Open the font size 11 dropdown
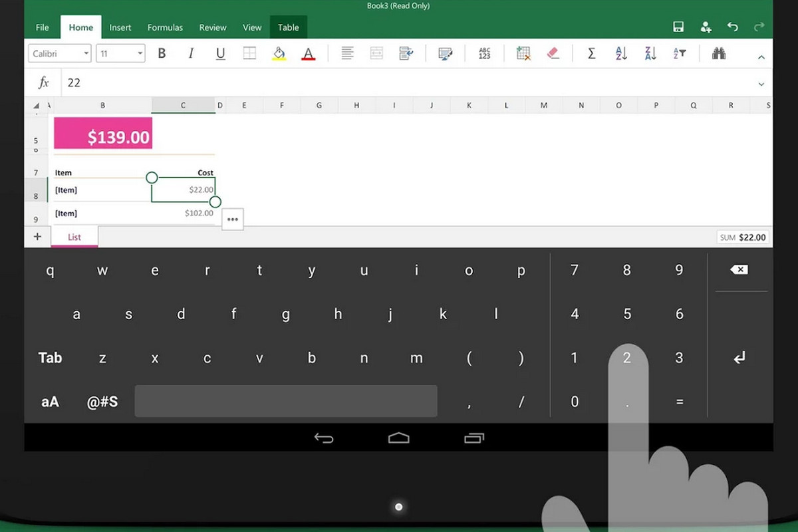Viewport: 798px width, 532px height. point(120,53)
